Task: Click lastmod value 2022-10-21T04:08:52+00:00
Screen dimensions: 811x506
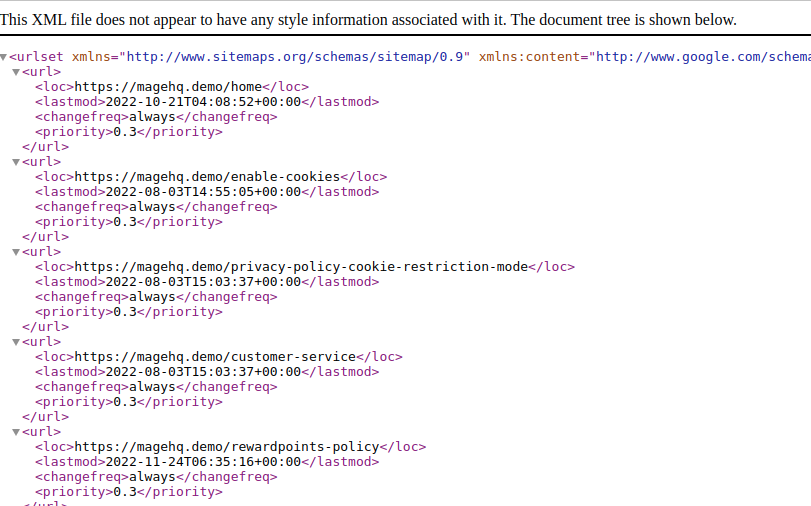Action: (203, 101)
